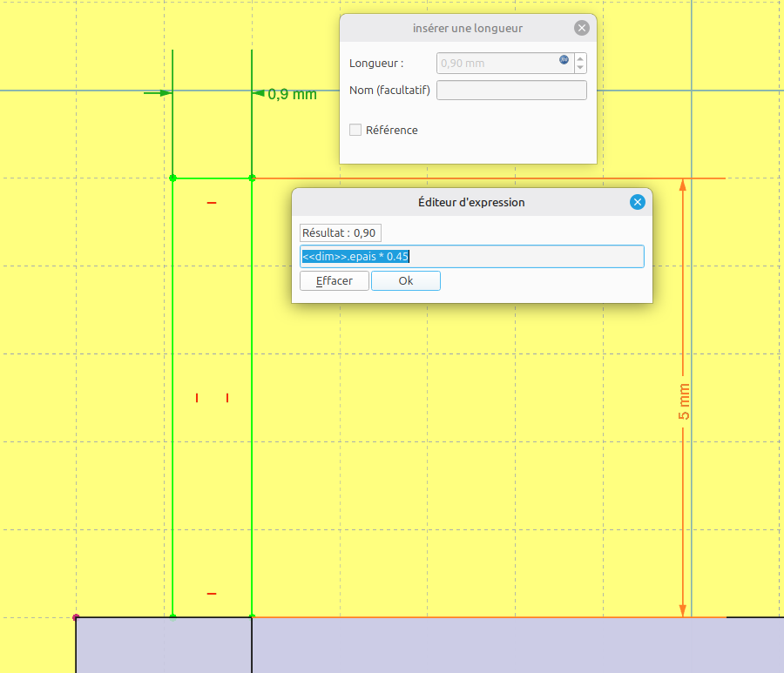Image resolution: width=784 pixels, height=673 pixels.
Task: Click the disabled Longueur value field
Action: (497, 63)
